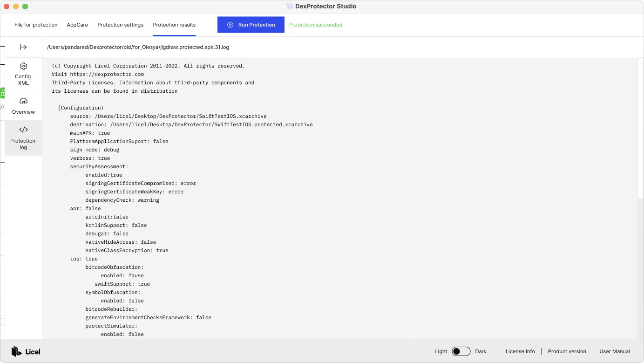644x363 pixels.
Task: Click the ios: true line
Action: click(84, 259)
